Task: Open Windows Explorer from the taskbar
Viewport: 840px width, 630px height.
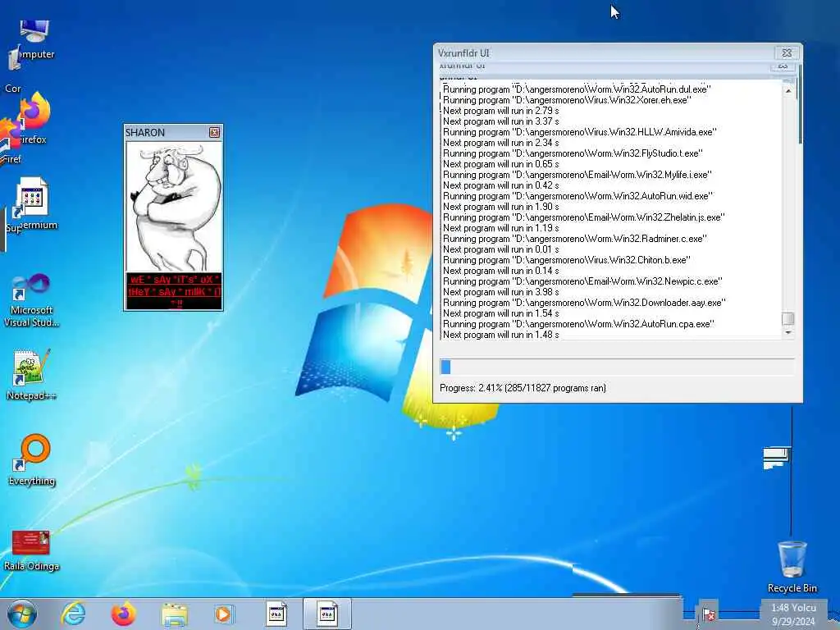Action: tap(175, 614)
